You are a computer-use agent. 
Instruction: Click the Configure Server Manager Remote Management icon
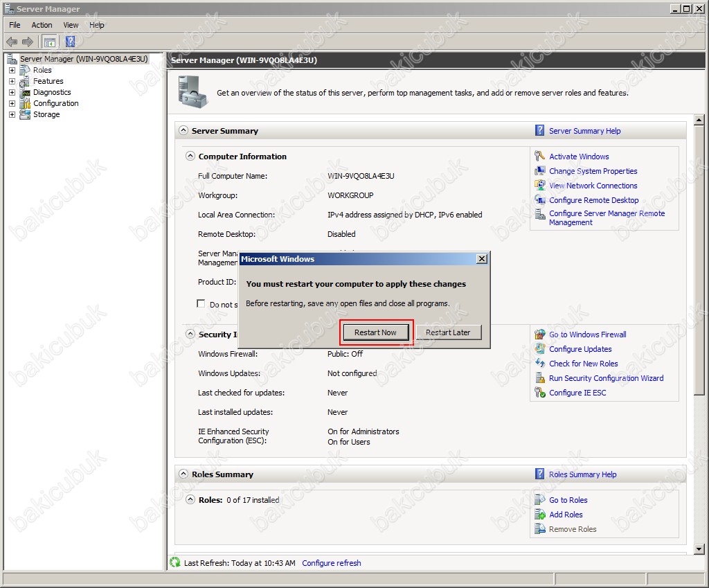pyautogui.click(x=539, y=214)
